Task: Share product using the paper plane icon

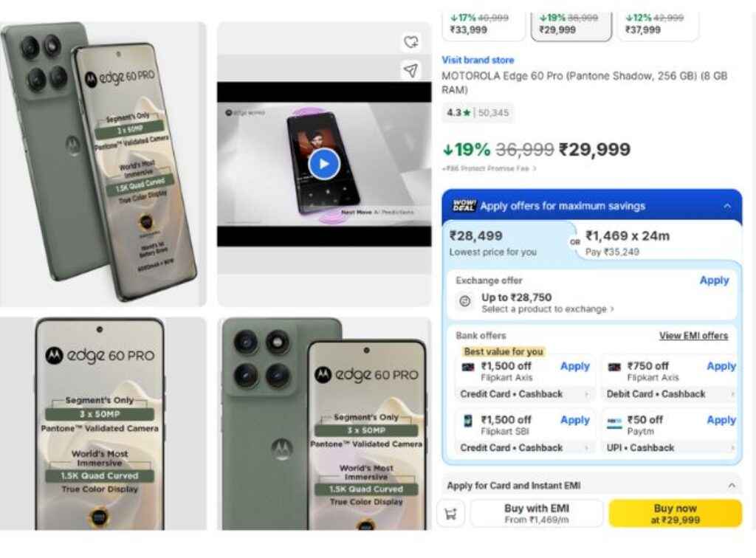Action: click(x=410, y=71)
